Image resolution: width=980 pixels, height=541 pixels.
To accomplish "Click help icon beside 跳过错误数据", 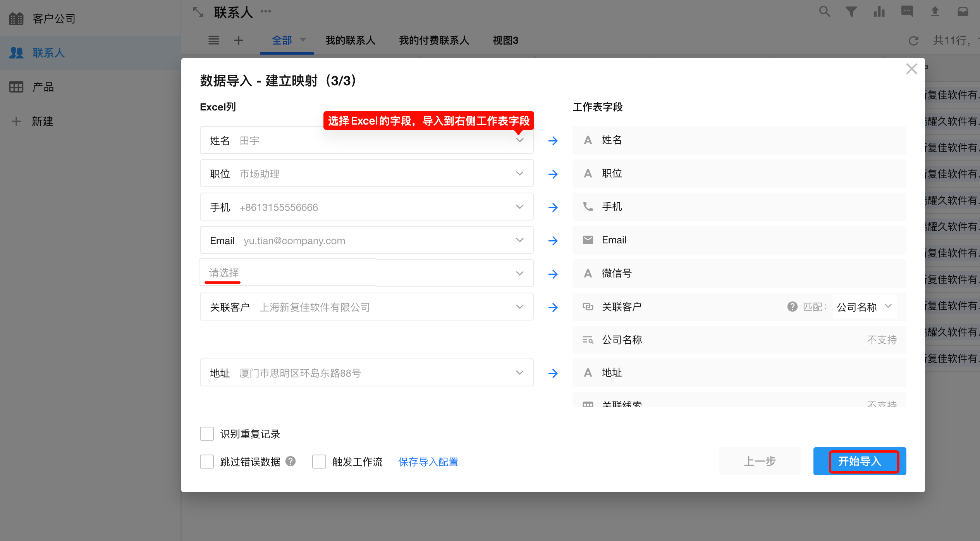I will [x=291, y=461].
